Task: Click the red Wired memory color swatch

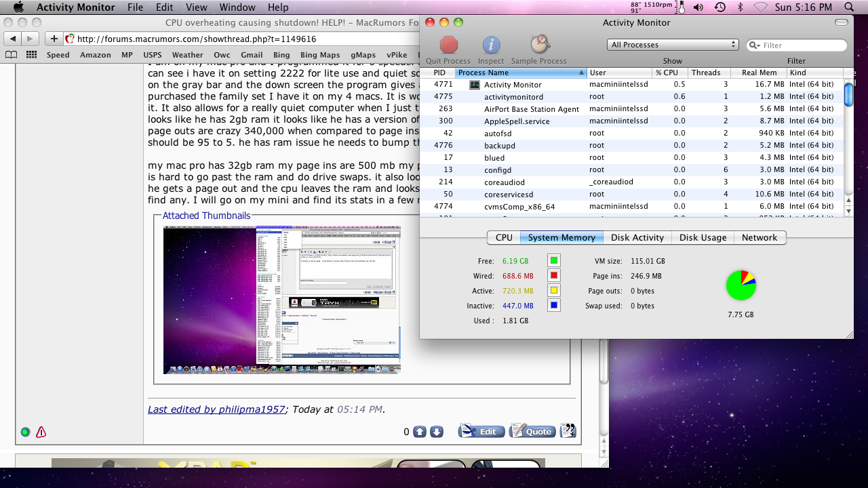Action: point(554,275)
